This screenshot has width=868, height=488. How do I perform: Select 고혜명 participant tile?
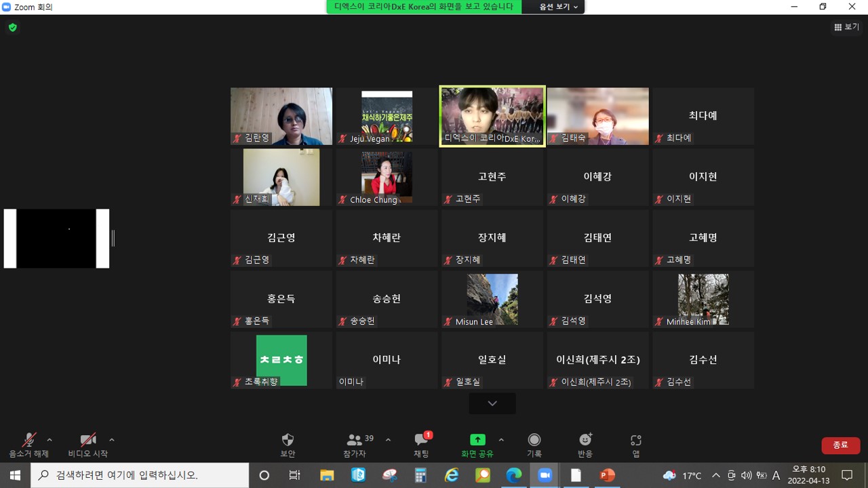click(703, 238)
